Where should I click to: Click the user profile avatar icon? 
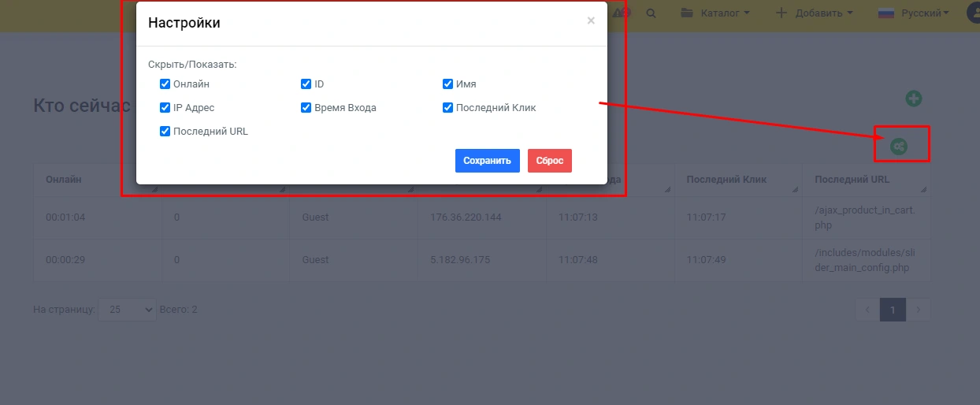973,13
